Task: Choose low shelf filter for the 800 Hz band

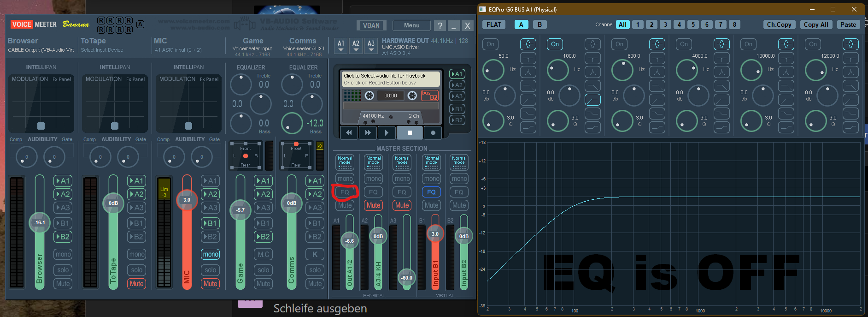Action: pos(657,114)
